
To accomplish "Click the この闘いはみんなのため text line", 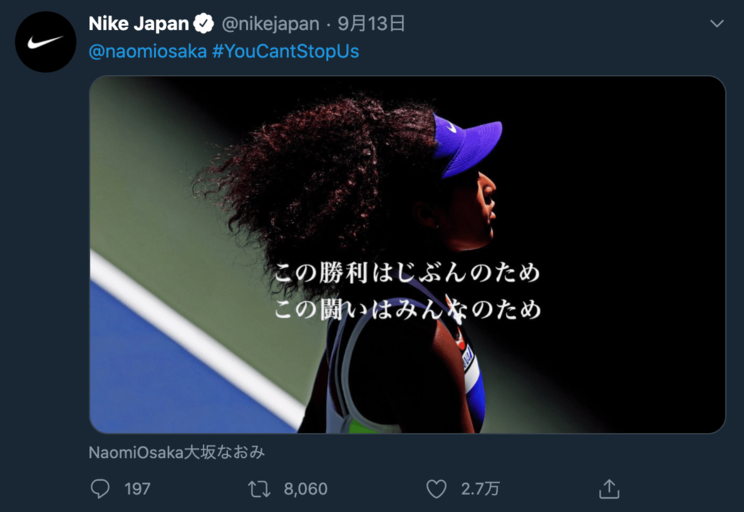I will click(407, 309).
